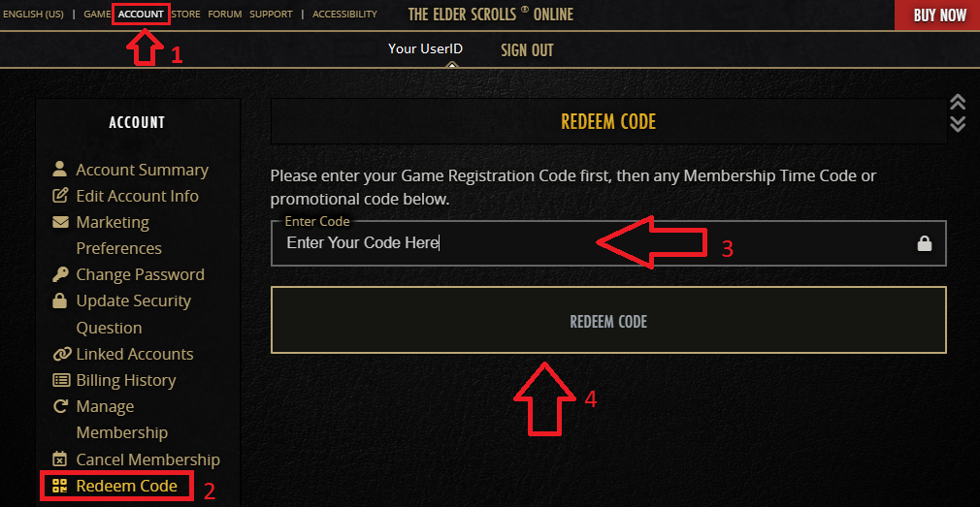Click the red Buy Now button
980x507 pixels.
[x=939, y=15]
